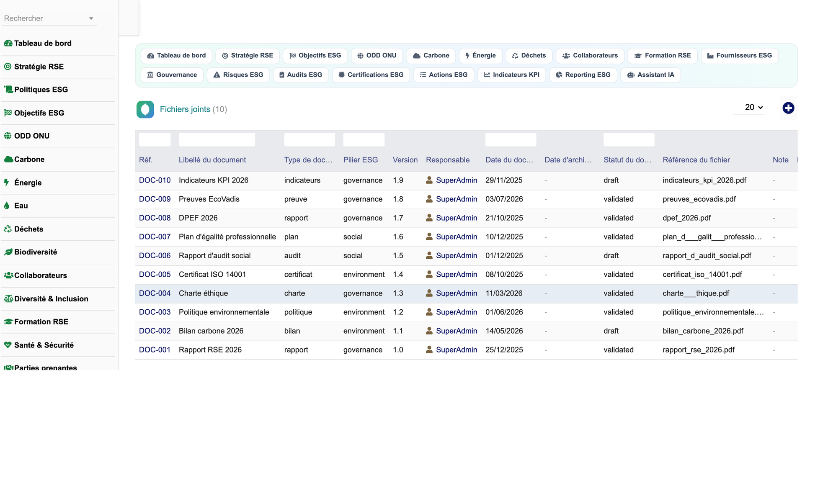Click the Statut du document filter field

pos(629,140)
